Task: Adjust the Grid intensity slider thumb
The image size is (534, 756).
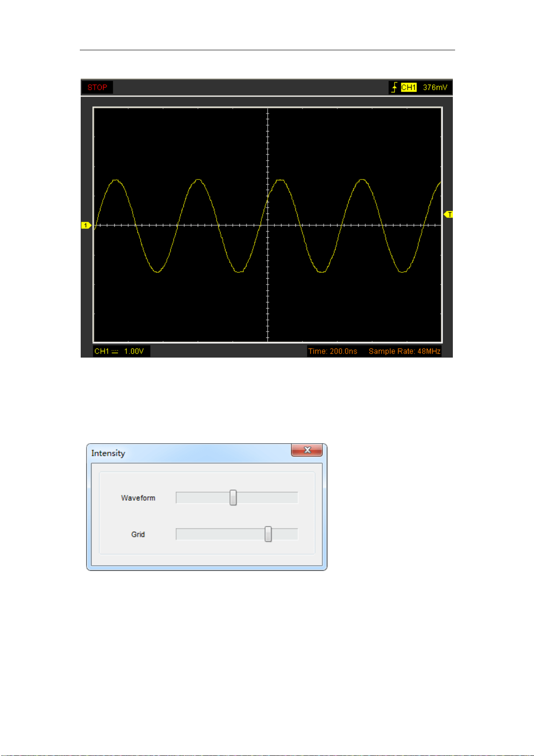Action: click(268, 534)
